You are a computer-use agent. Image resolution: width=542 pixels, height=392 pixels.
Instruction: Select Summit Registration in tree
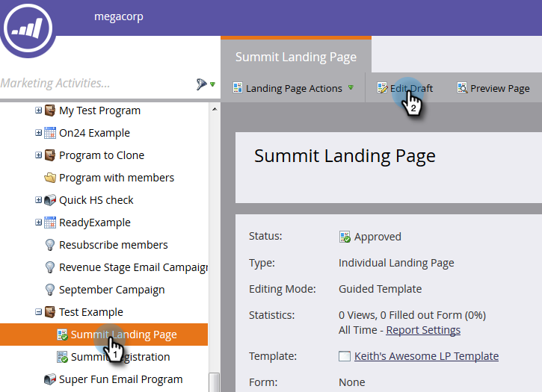[x=120, y=357]
